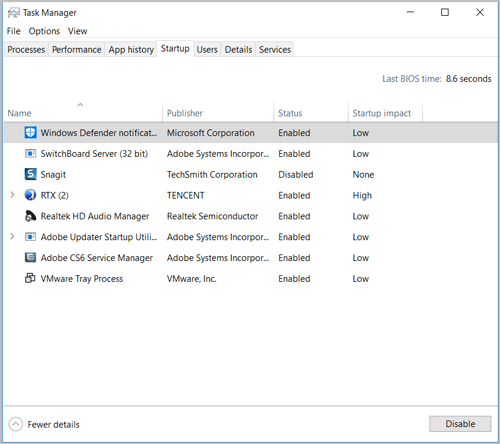
Task: Open the Options menu
Action: (x=44, y=31)
